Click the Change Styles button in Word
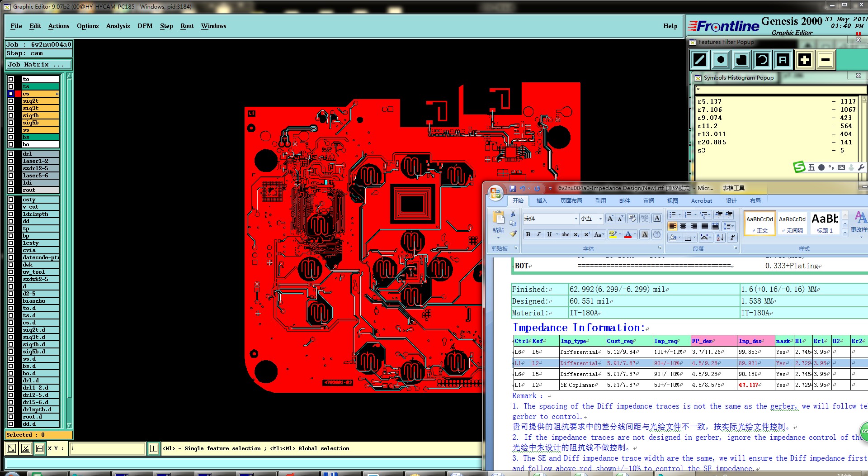 (859, 223)
